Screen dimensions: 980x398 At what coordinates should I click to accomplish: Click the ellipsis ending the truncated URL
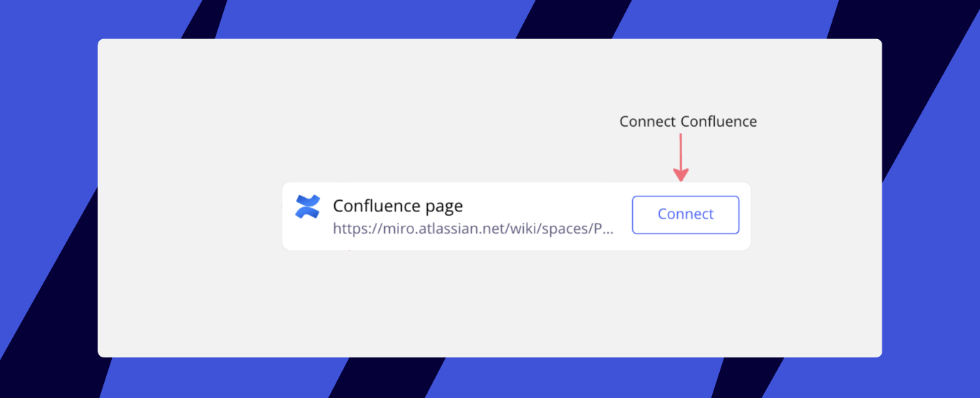pyautogui.click(x=607, y=230)
